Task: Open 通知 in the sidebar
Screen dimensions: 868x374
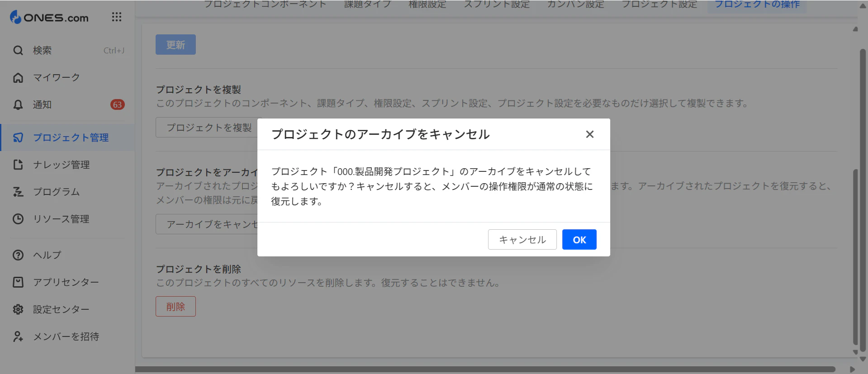Action: pos(68,104)
